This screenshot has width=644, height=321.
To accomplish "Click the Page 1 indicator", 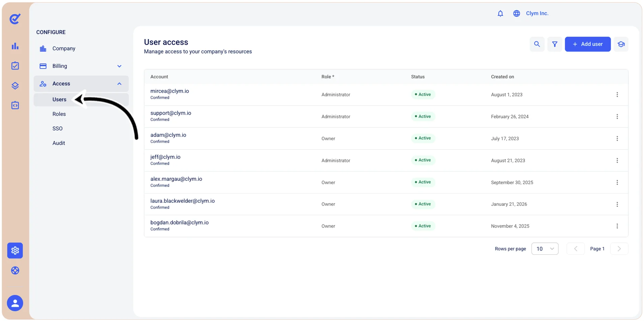I will tap(597, 249).
